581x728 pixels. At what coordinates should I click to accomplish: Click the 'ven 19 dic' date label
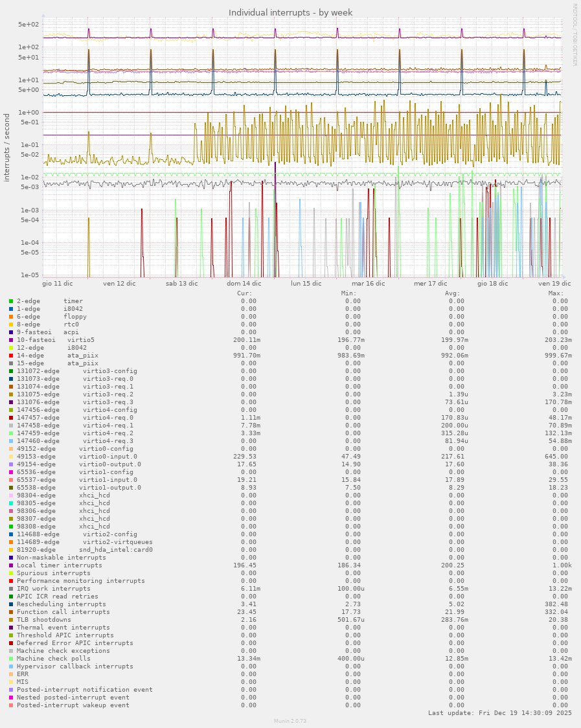554,284
